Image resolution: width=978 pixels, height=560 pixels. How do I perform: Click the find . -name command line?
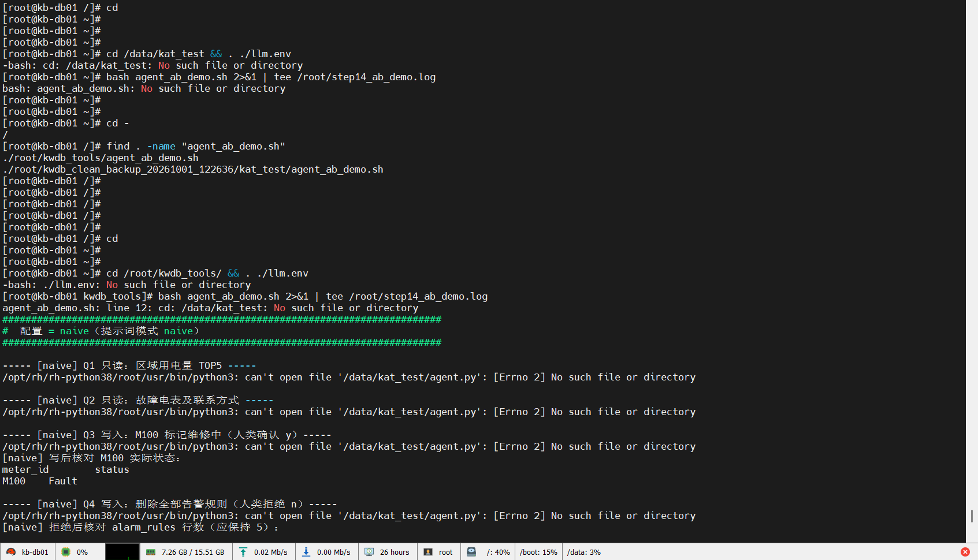coord(144,146)
